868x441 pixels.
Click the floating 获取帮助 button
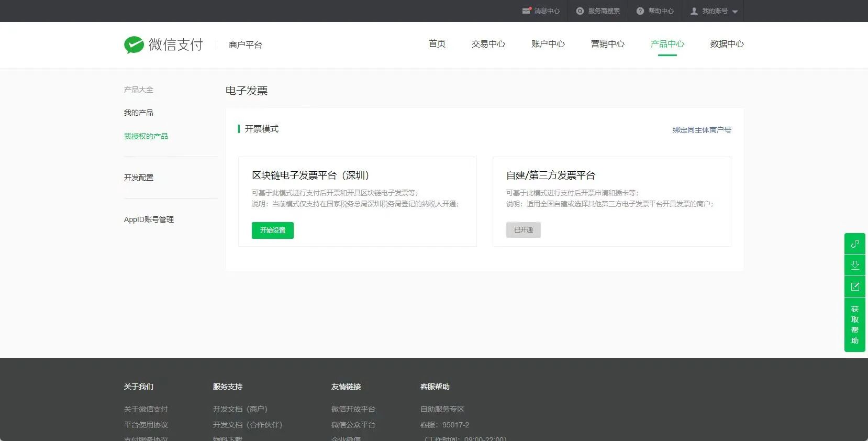pyautogui.click(x=855, y=325)
